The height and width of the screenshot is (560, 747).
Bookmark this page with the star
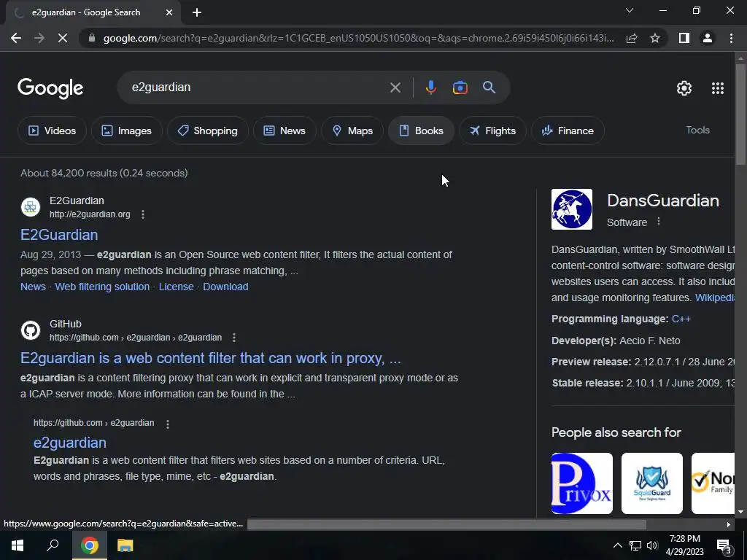pos(655,38)
